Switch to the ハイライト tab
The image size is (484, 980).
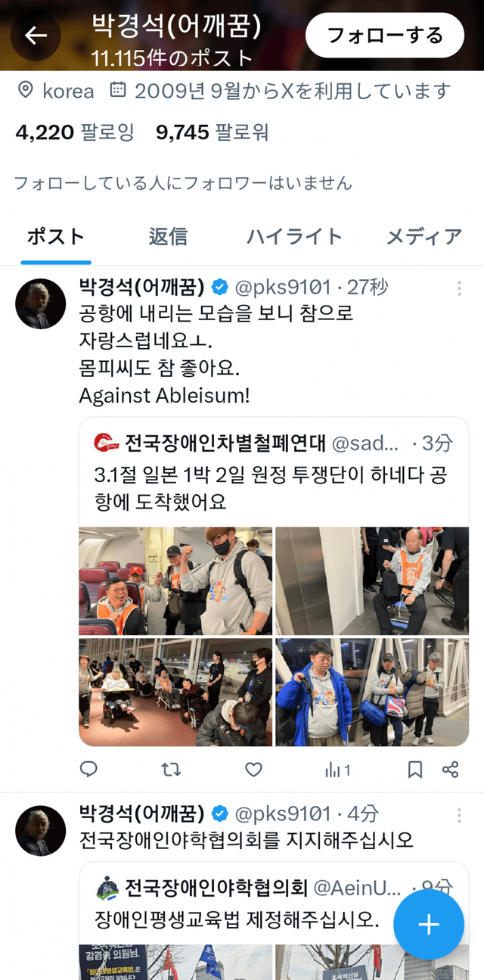pos(294,236)
